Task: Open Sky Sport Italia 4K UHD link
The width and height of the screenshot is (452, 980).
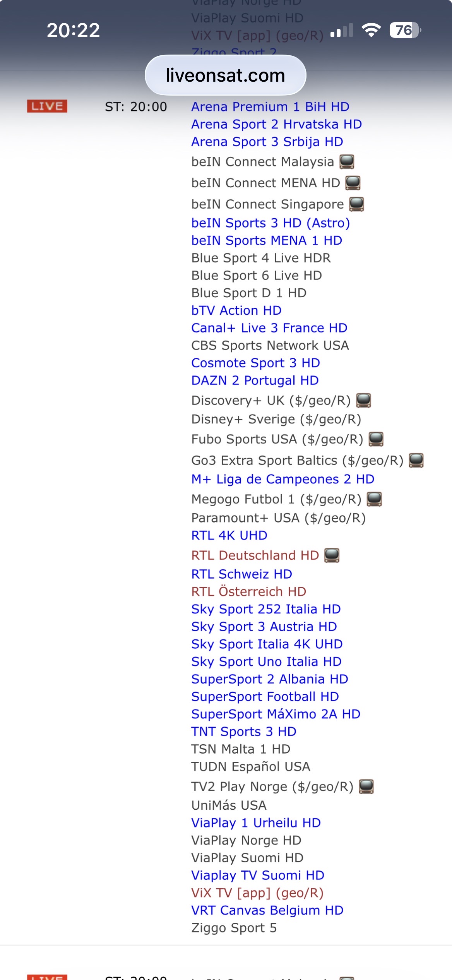Action: 267,644
